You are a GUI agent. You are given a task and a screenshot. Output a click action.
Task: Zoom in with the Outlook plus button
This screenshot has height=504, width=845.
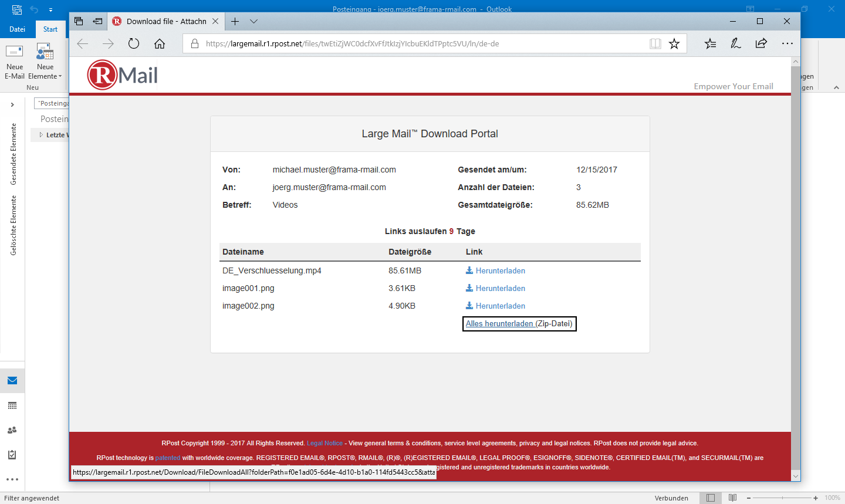[816, 498]
